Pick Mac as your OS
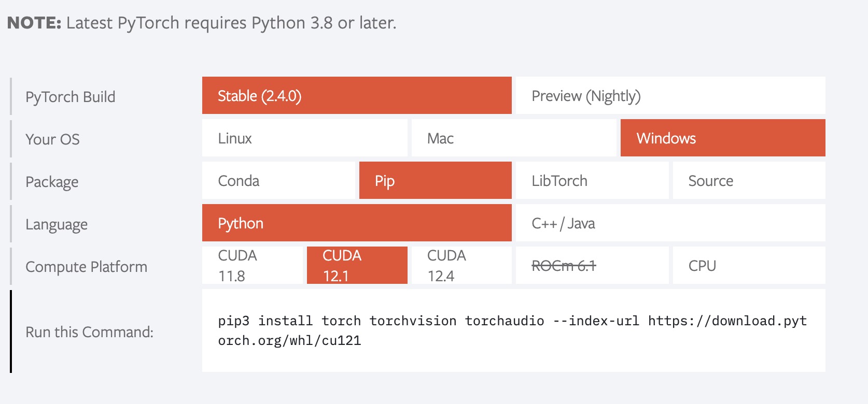Viewport: 868px width, 404px height. tap(514, 138)
